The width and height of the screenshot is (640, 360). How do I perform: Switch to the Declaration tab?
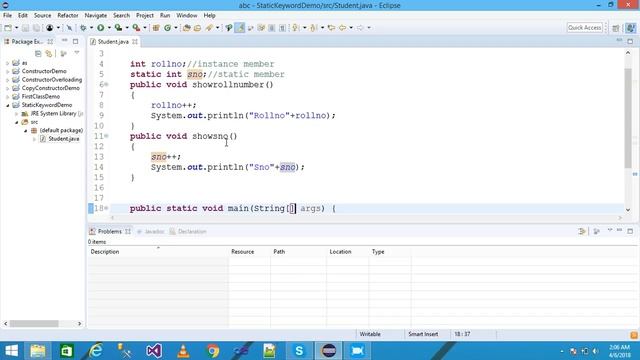(x=188, y=231)
